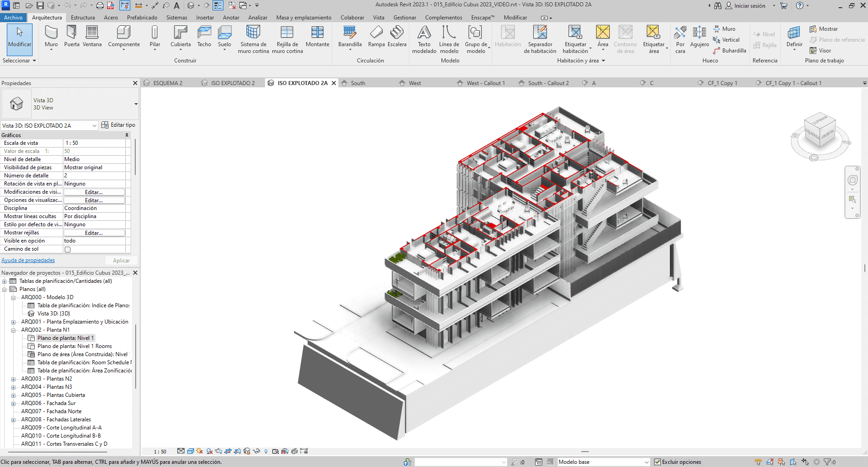This screenshot has height=467, width=868.
Task: Select the Rejilla de muro cortina tool
Action: (x=287, y=39)
